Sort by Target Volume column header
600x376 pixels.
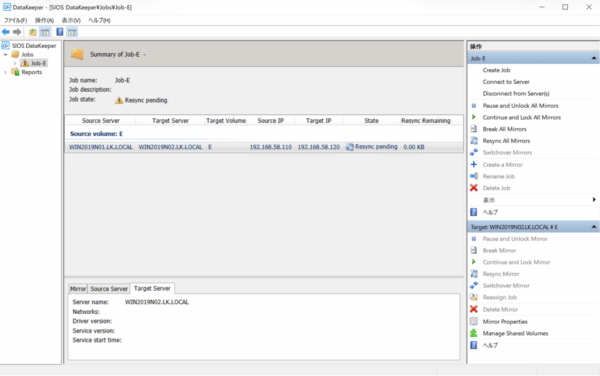click(x=226, y=120)
